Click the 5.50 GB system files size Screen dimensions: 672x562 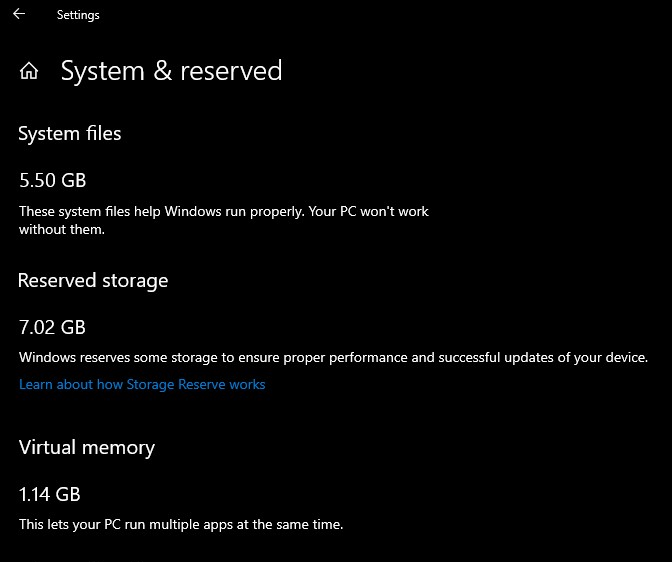(x=53, y=181)
